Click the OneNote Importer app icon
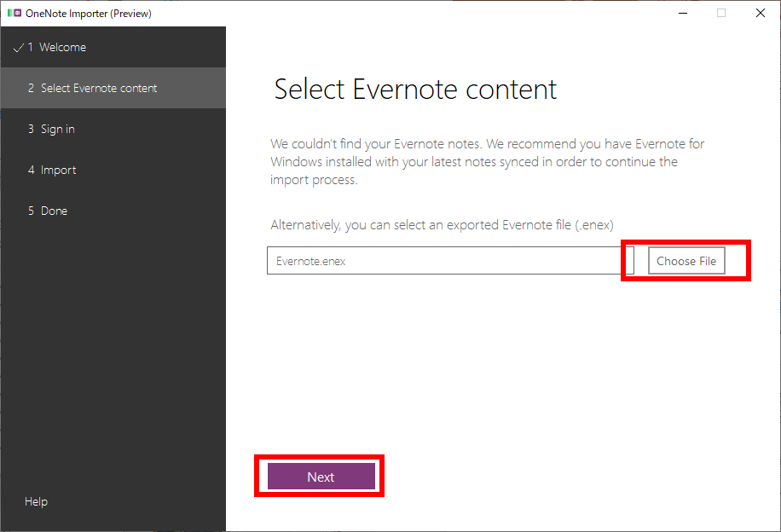The height and width of the screenshot is (532, 781). pyautogui.click(x=14, y=13)
